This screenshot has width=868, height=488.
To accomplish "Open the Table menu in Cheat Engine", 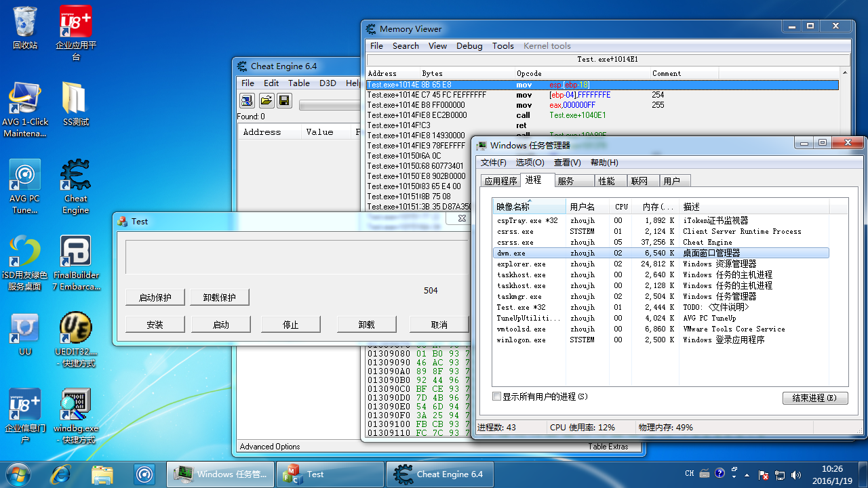I will (299, 83).
